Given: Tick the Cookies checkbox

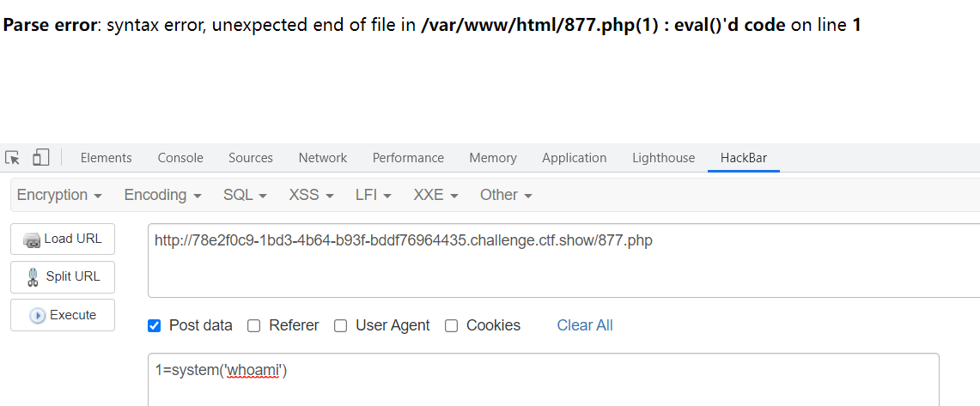Looking at the screenshot, I should pos(451,325).
